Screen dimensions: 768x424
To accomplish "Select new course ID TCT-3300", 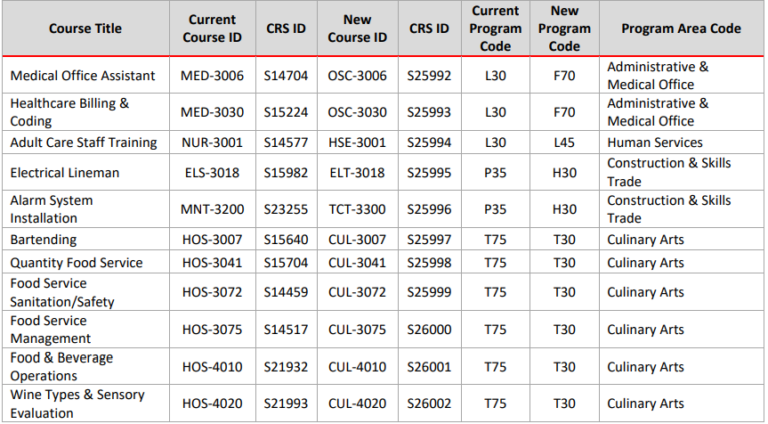I will pyautogui.click(x=357, y=209).
